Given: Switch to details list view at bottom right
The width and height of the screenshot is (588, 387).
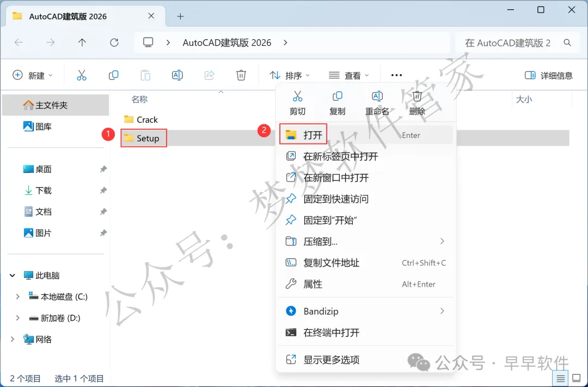Looking at the screenshot, I should point(560,378).
